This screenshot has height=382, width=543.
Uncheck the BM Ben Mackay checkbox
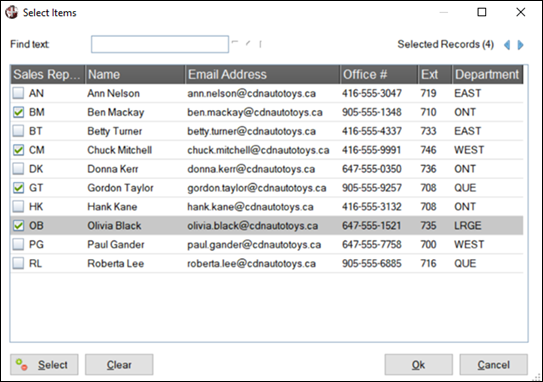click(18, 112)
